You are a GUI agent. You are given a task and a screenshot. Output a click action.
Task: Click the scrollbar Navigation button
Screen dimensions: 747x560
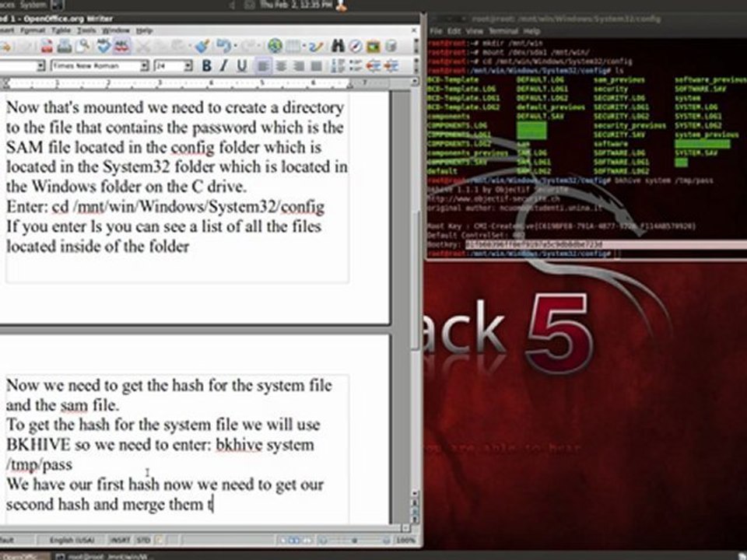click(414, 511)
